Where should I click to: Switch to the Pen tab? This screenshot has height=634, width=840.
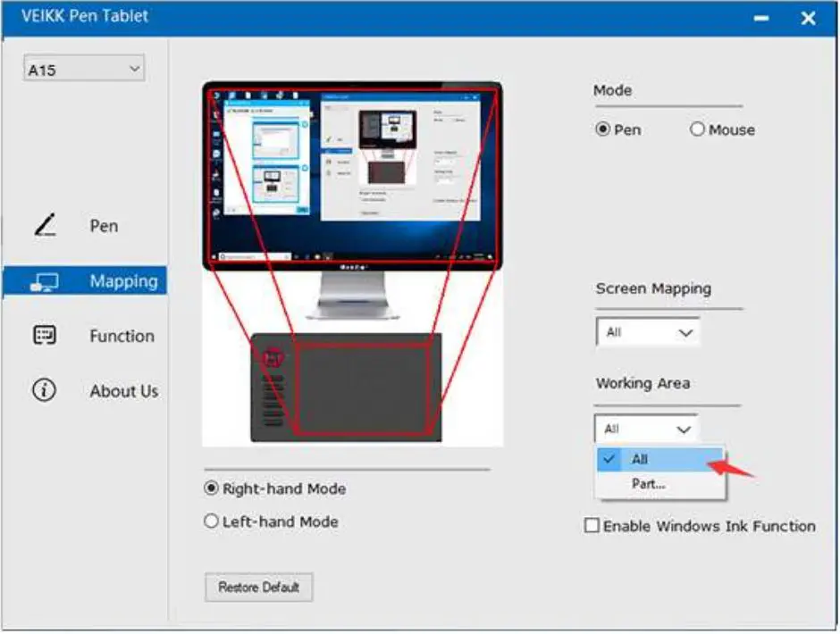[103, 225]
